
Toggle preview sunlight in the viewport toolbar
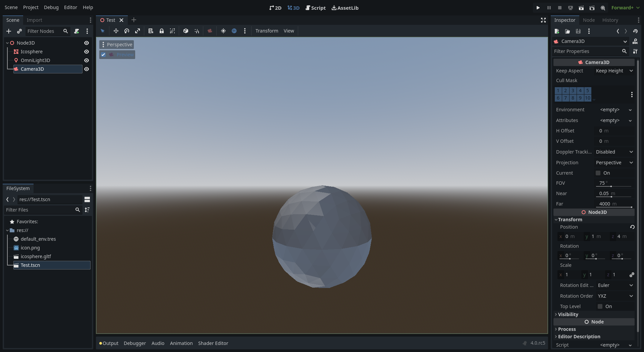point(223,31)
